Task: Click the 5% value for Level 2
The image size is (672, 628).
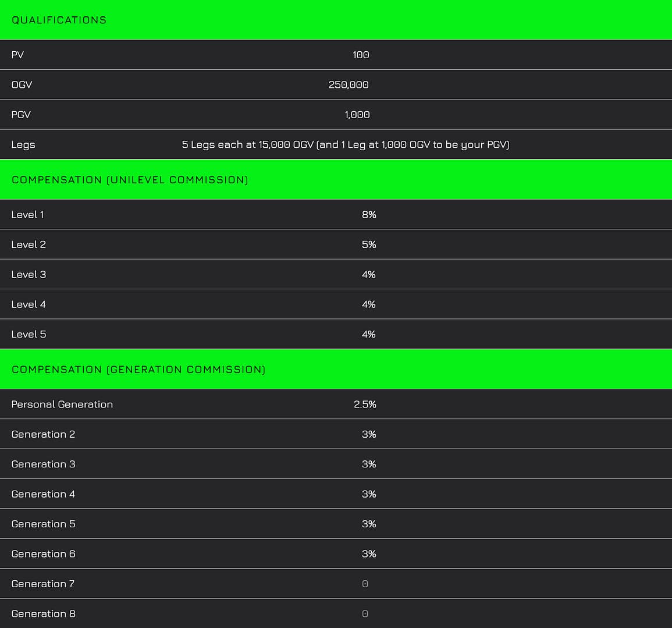Action: (369, 244)
